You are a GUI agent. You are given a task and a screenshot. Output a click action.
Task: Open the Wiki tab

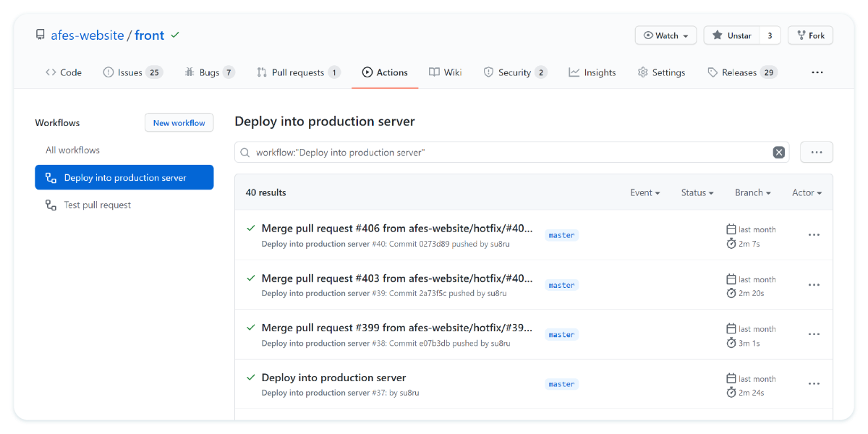point(445,72)
